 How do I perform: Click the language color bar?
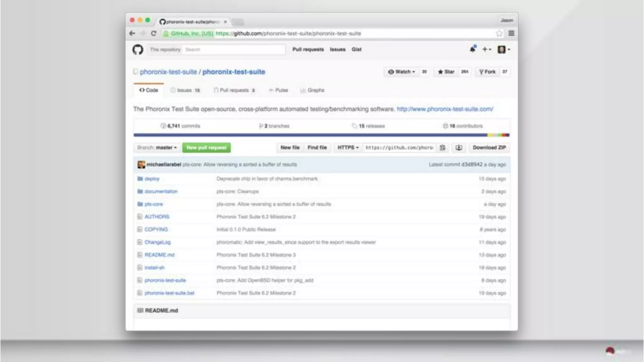pyautogui.click(x=321, y=135)
